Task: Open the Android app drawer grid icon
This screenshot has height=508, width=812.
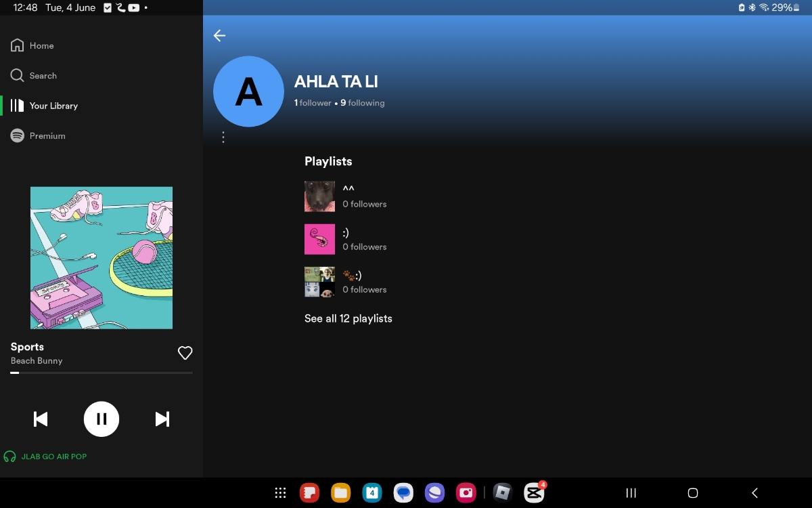Action: [x=280, y=493]
